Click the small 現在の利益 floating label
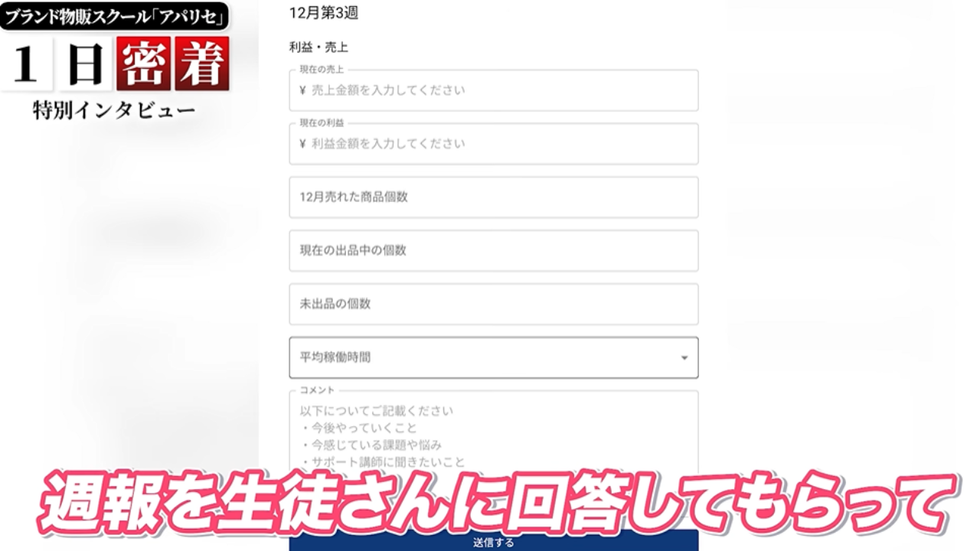Image resolution: width=980 pixels, height=551 pixels. (x=321, y=123)
